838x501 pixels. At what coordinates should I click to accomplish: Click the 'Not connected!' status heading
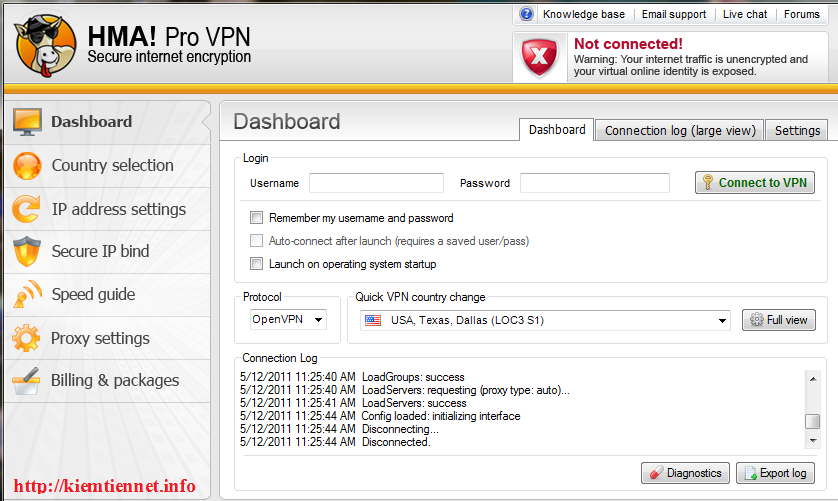pos(628,44)
